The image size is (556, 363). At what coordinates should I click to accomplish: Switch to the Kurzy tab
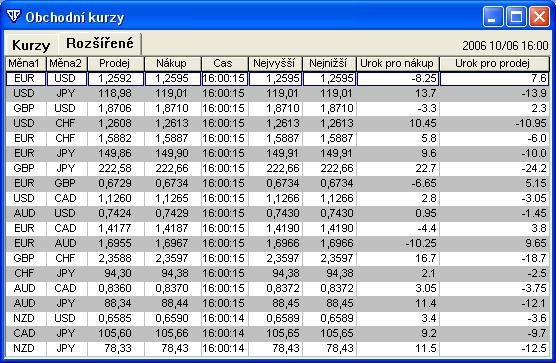[31, 45]
